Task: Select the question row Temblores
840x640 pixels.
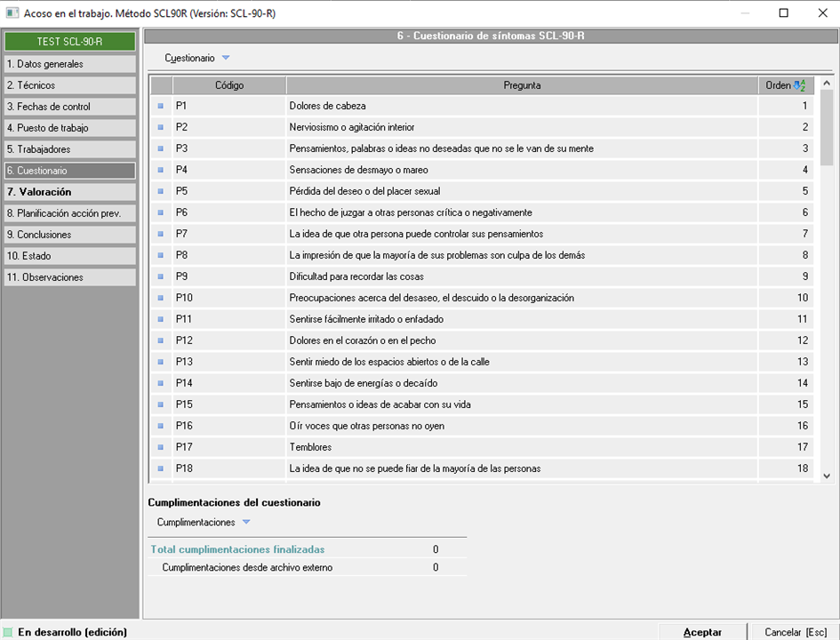Action: point(522,447)
